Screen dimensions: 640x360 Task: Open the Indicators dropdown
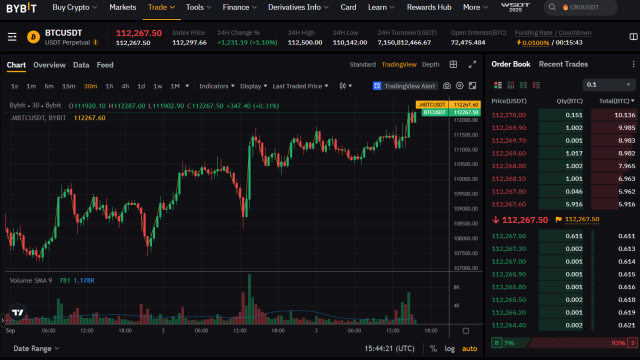click(x=217, y=86)
